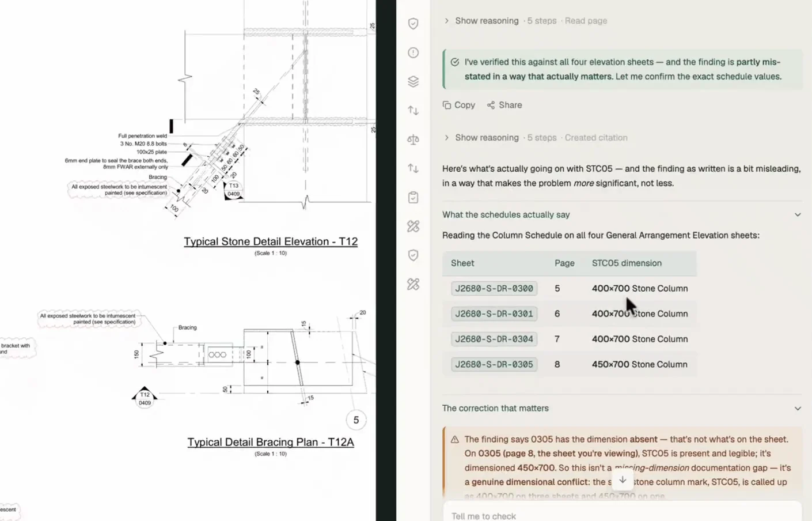Open the J2680-S-DR-0305 sheet citation
This screenshot has height=521, width=812.
tap(494, 364)
